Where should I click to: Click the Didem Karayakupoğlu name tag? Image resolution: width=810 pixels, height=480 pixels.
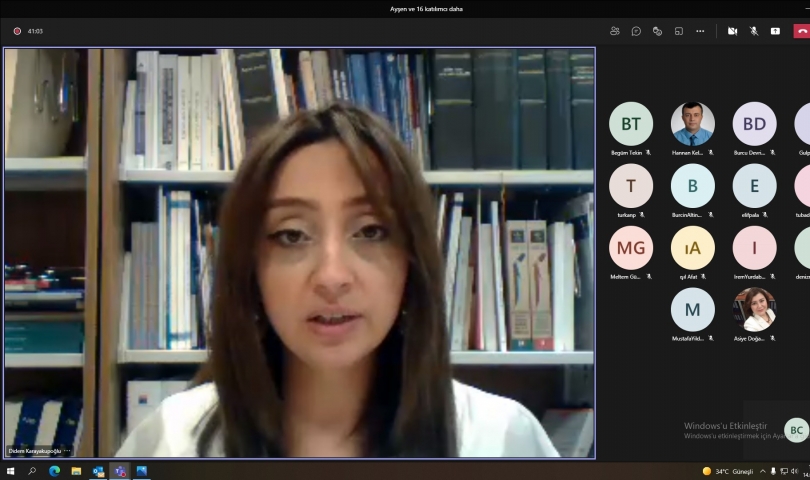coord(35,451)
